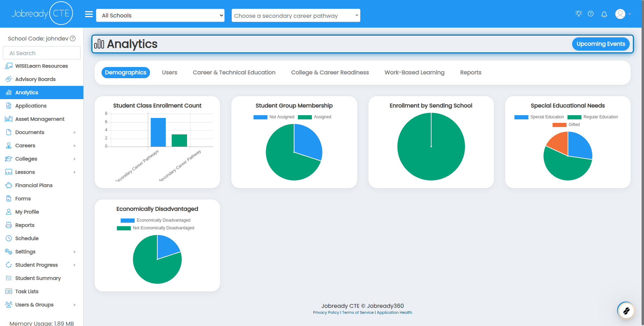Open the Schedule clock icon in sidebar
The image size is (644, 326).
coord(9,238)
